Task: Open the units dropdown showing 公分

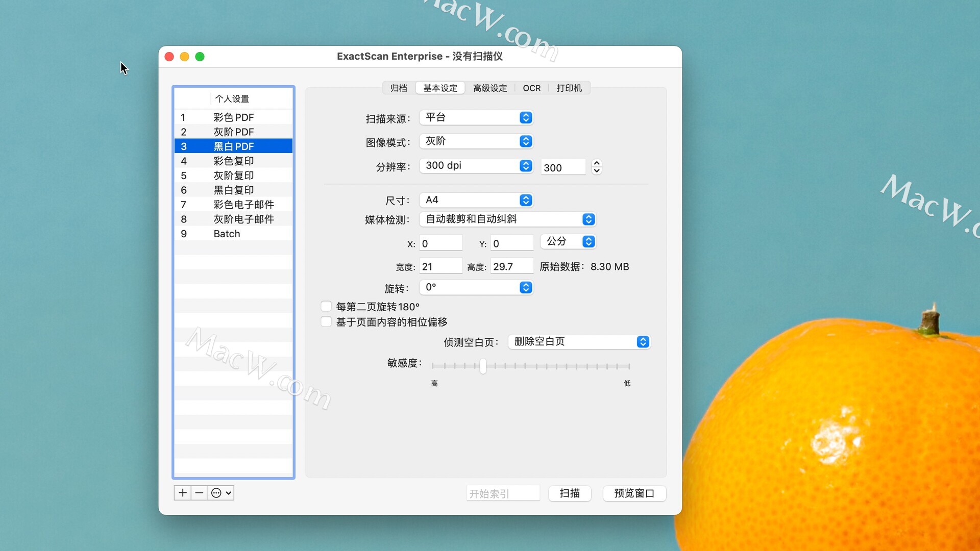Action: [568, 241]
